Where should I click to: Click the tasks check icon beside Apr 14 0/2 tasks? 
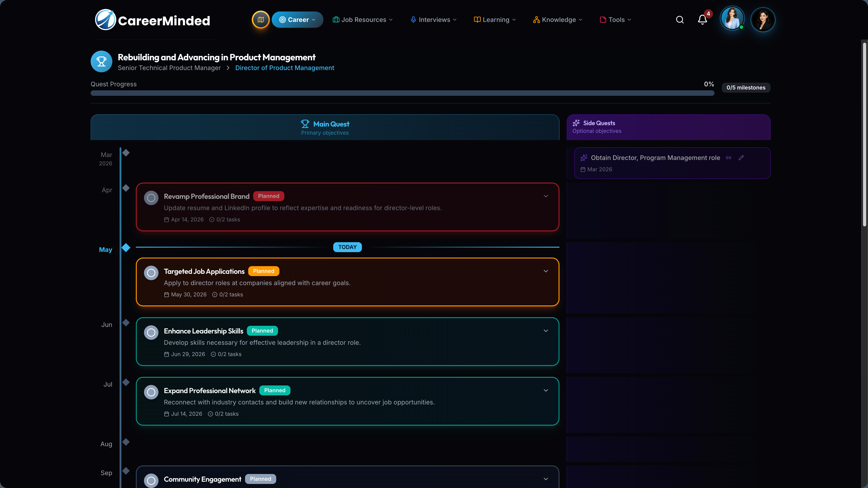212,220
